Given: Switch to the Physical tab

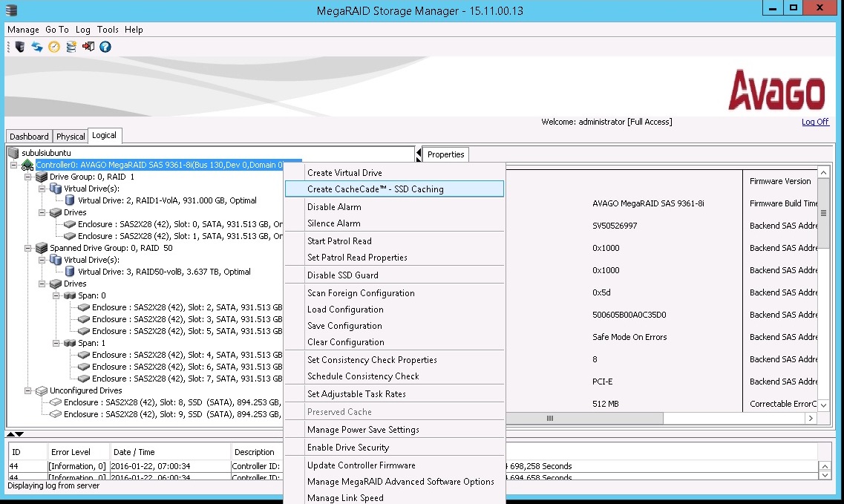Looking at the screenshot, I should [x=71, y=137].
